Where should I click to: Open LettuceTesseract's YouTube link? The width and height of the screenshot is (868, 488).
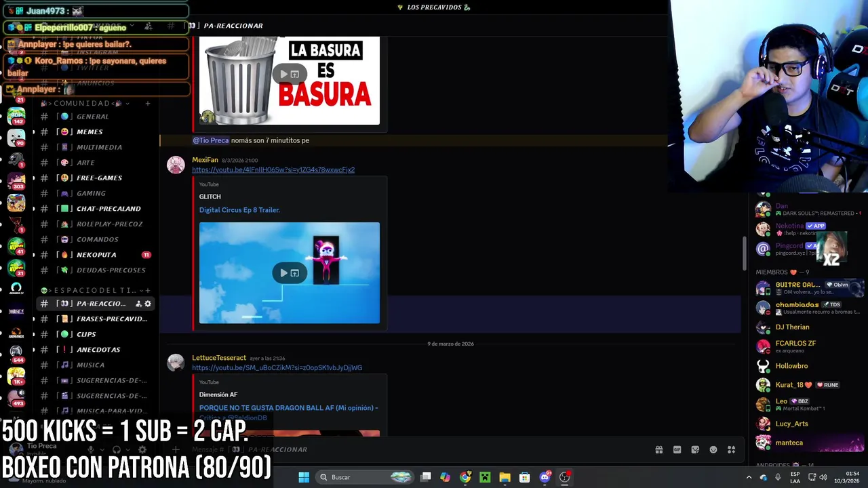(277, 367)
